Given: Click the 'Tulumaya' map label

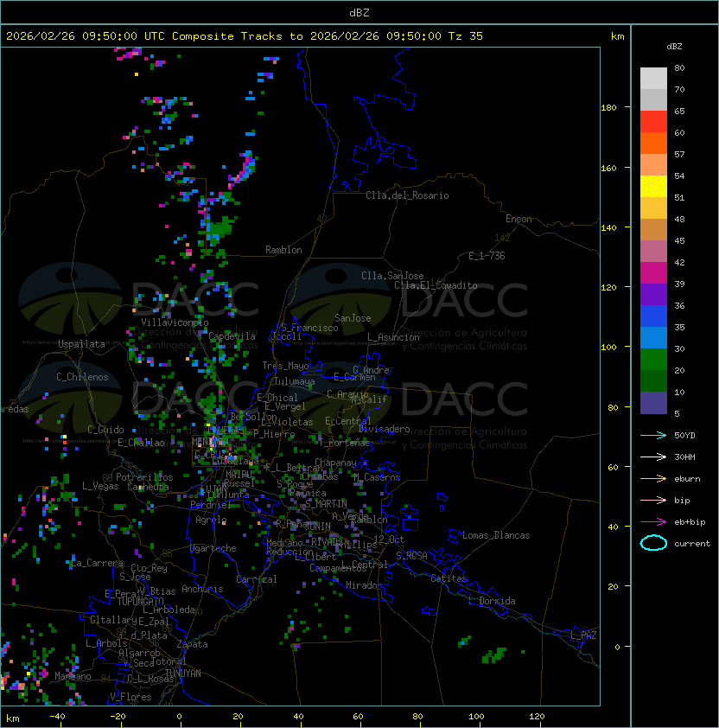Looking at the screenshot, I should 295,381.
